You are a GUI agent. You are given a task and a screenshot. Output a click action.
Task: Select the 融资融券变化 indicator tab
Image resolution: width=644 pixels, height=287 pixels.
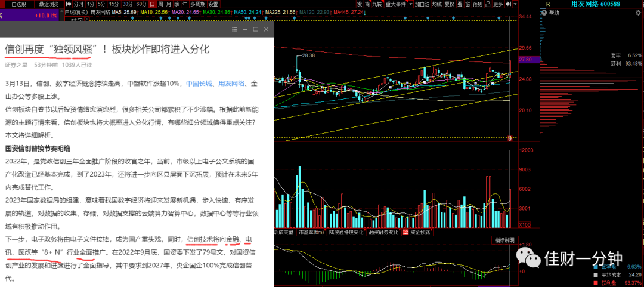click(383, 232)
